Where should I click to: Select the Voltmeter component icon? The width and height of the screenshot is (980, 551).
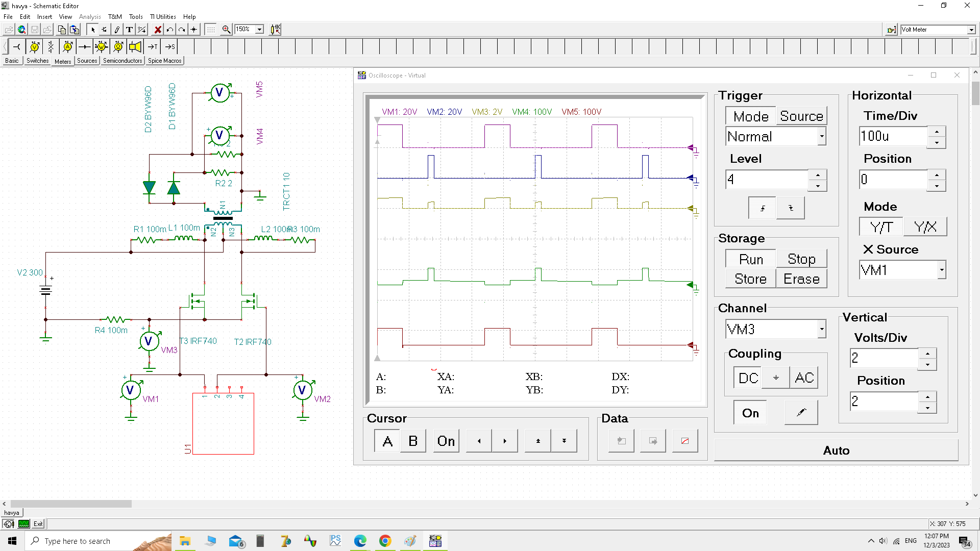[34, 46]
